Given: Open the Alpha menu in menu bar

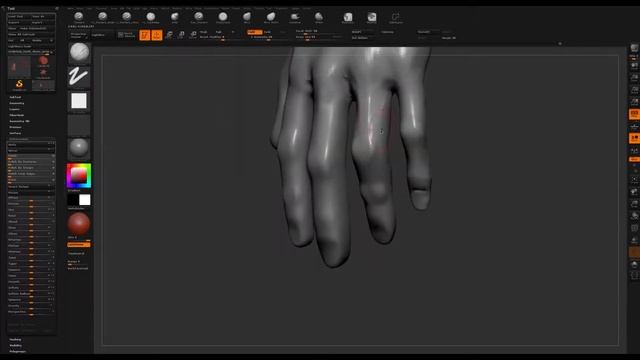Looking at the screenshot, I should (71, 8).
